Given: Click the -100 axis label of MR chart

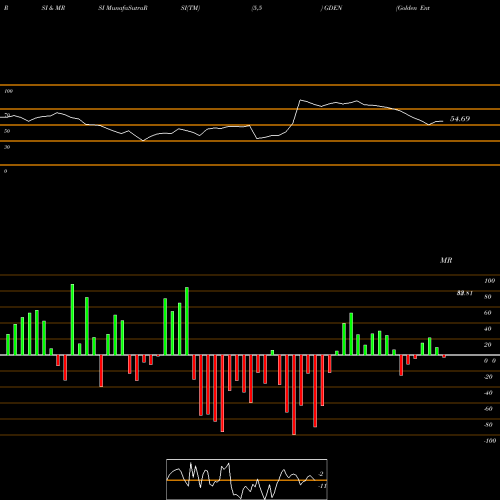Looking at the screenshot, I should (490, 441).
